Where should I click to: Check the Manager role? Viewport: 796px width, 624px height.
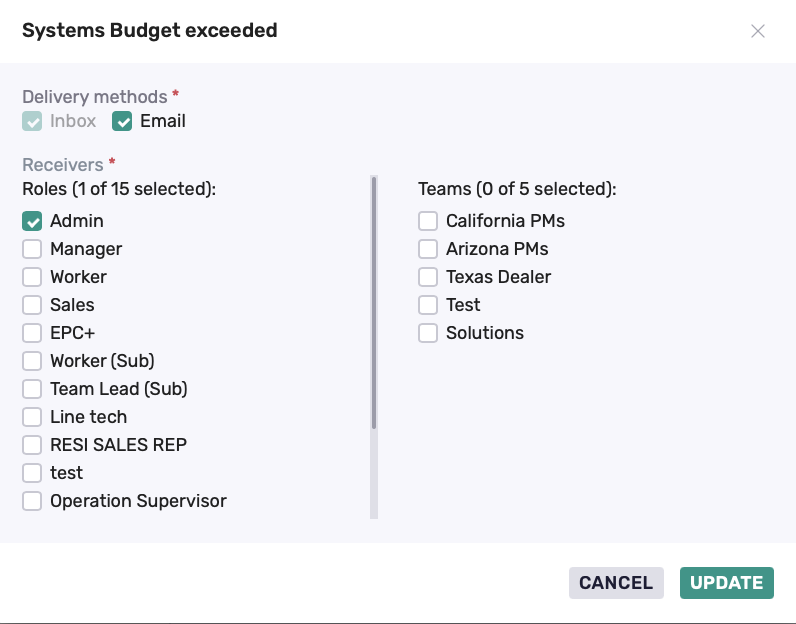pyautogui.click(x=32, y=249)
